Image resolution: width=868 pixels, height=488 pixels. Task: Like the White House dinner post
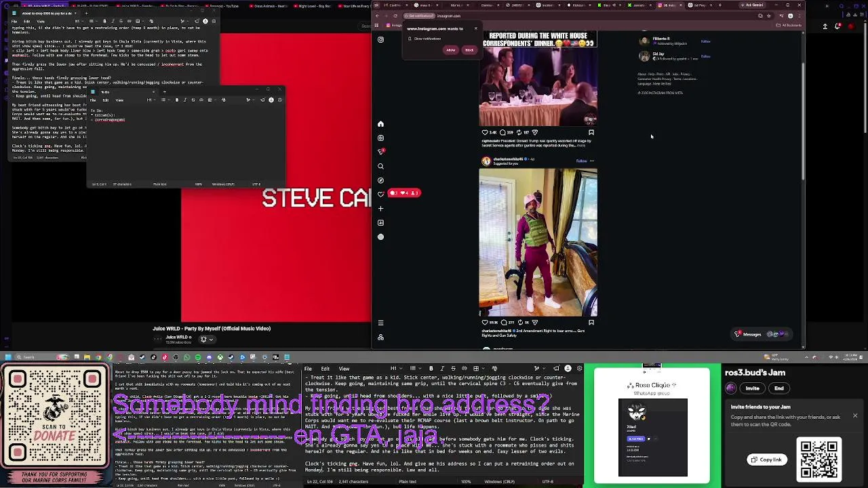click(x=484, y=132)
